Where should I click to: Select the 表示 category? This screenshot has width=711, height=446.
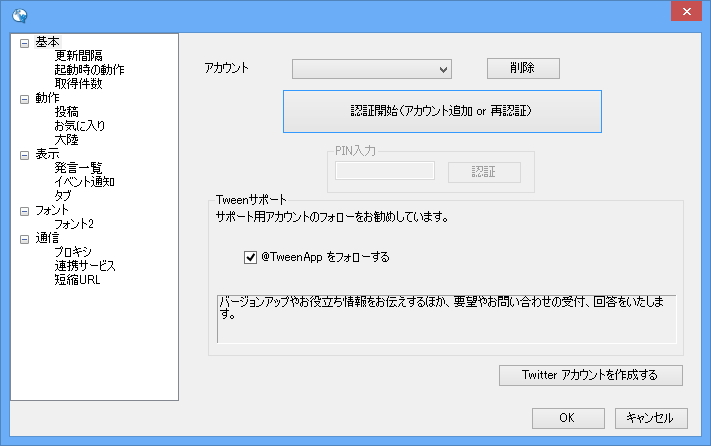(48, 154)
